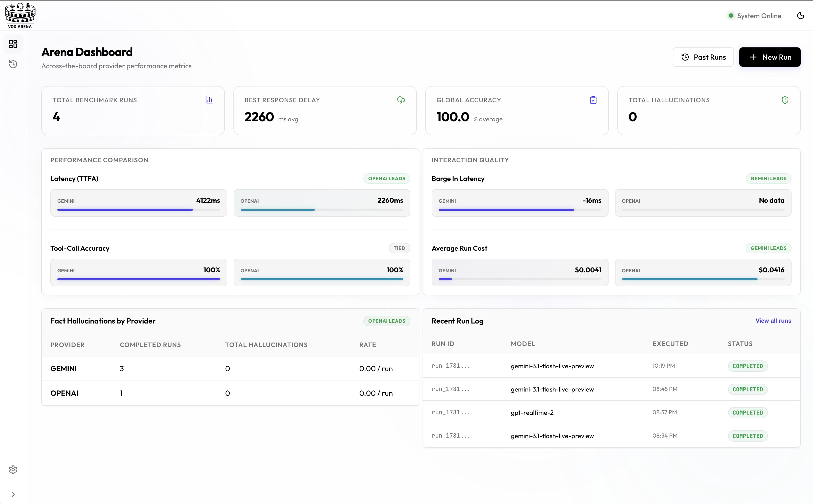The height and width of the screenshot is (504, 813).
Task: Click the OpenAI 100% tool-call accuracy card
Action: tap(322, 272)
